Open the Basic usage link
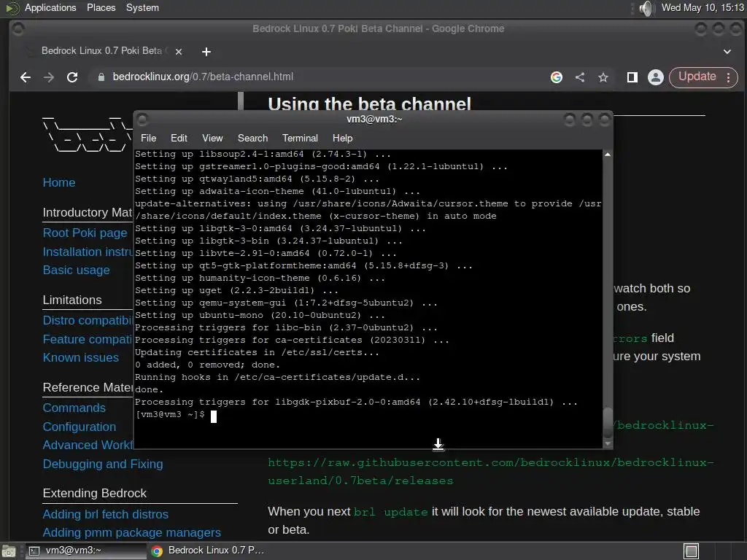The width and height of the screenshot is (747, 560). click(76, 270)
